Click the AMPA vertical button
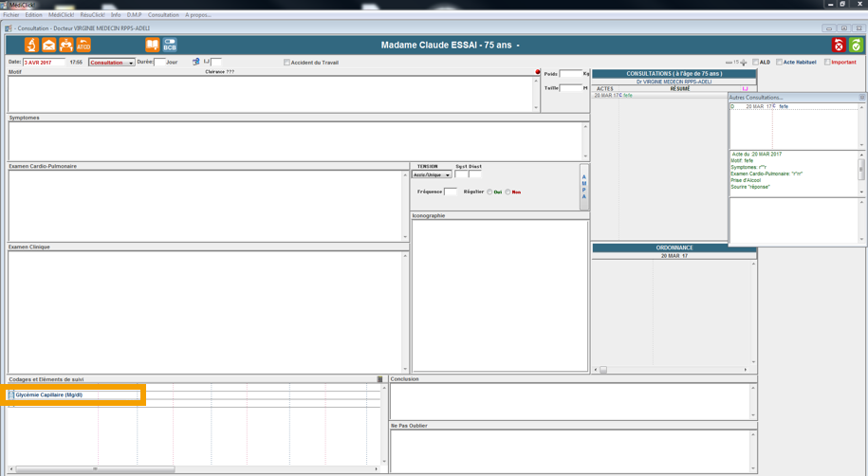Viewport: 868px width, 476px height. coord(583,187)
